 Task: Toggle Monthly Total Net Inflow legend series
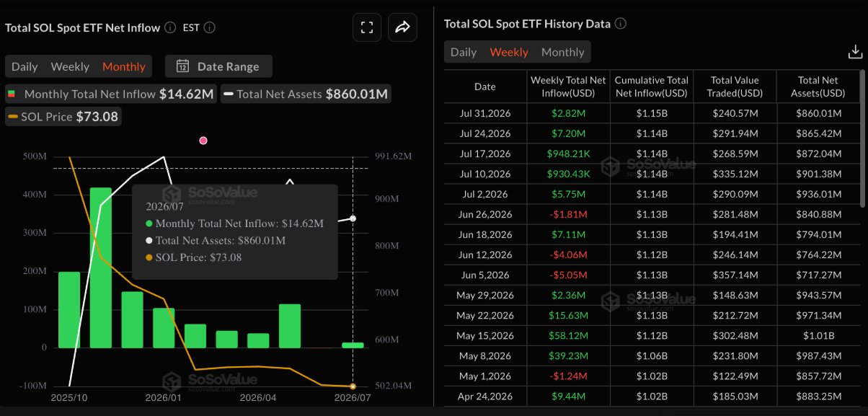tap(110, 94)
